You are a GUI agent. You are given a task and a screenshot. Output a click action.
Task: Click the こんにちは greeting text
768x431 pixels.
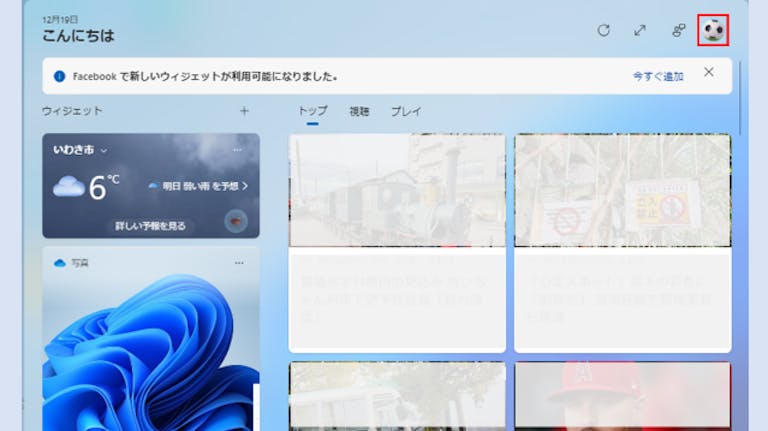click(x=78, y=35)
